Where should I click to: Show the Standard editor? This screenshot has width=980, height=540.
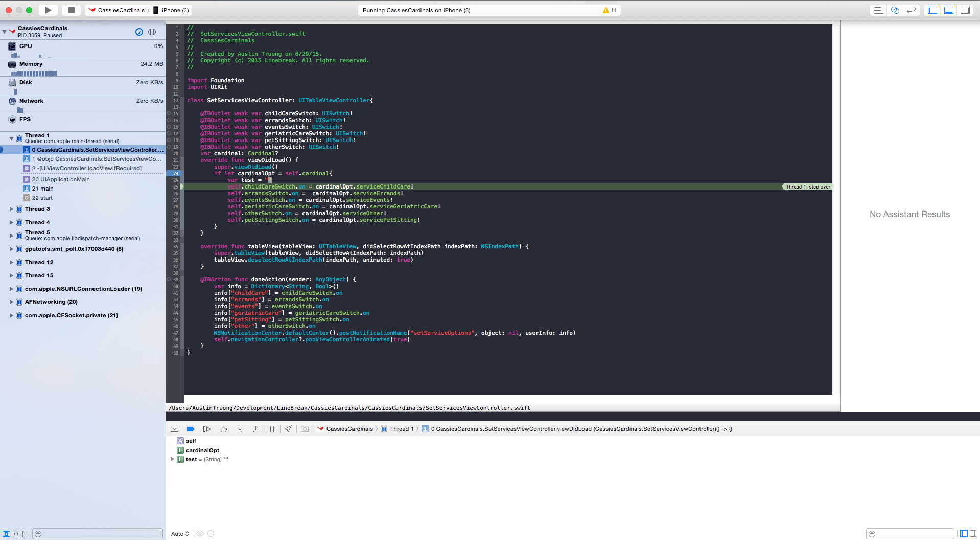878,10
